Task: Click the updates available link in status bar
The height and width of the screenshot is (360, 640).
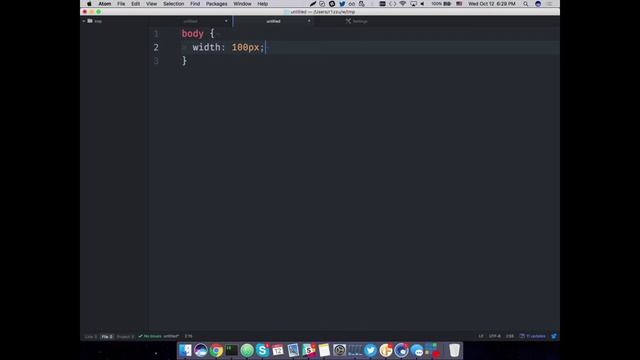Action: pyautogui.click(x=533, y=336)
